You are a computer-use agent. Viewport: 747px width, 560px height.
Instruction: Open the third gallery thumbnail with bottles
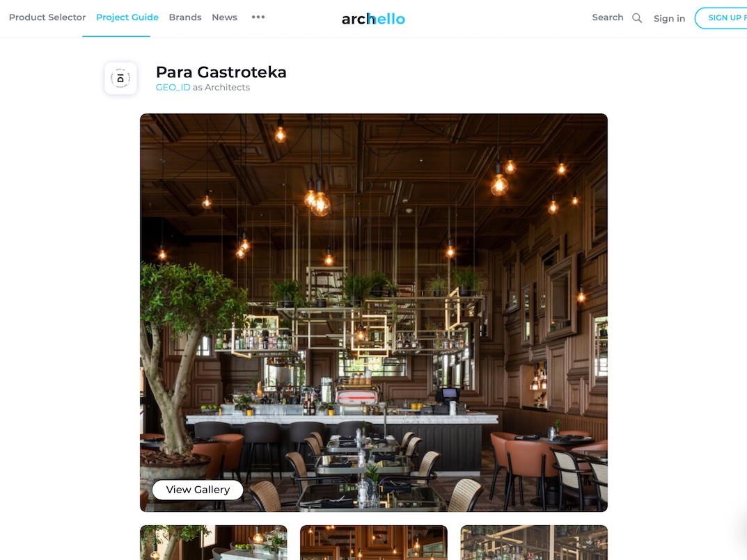[x=534, y=543]
